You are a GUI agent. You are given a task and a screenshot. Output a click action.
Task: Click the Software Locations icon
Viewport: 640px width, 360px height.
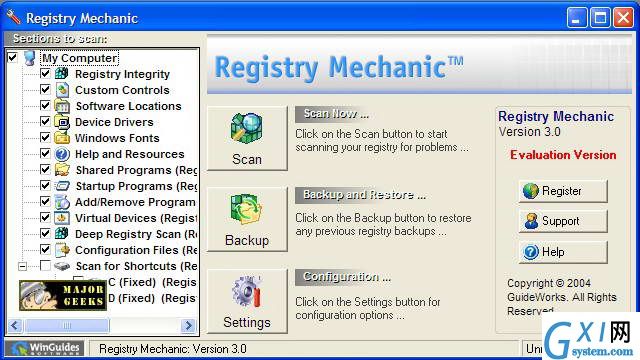tap(62, 106)
